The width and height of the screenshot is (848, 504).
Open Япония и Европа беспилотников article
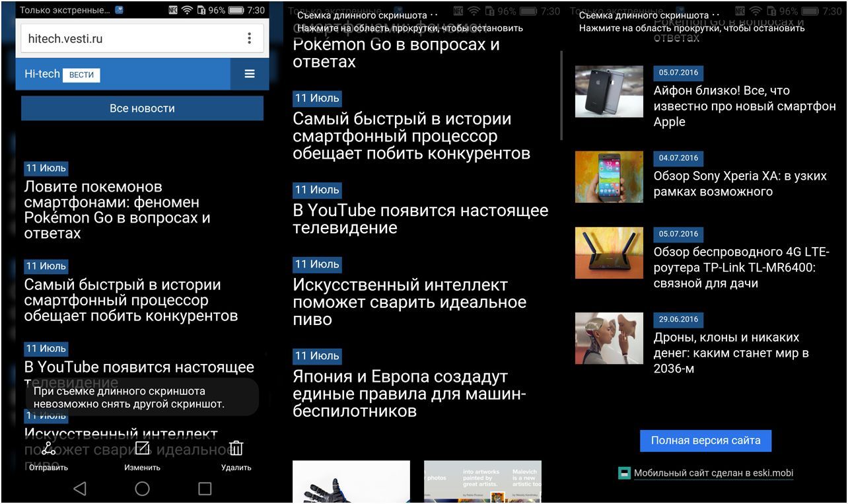point(409,394)
